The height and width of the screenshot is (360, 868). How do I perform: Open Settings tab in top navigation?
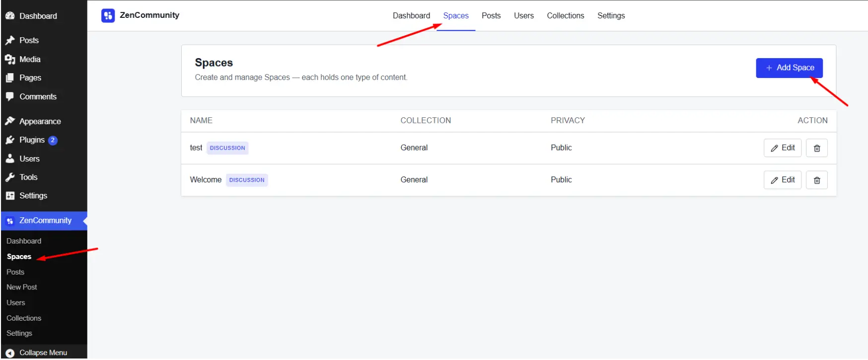pyautogui.click(x=611, y=15)
